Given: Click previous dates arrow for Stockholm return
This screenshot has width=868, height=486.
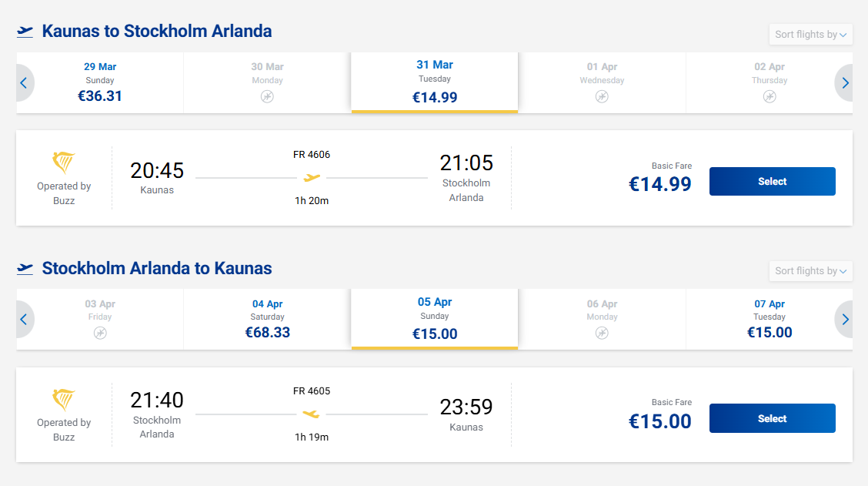Looking at the screenshot, I should pos(24,320).
